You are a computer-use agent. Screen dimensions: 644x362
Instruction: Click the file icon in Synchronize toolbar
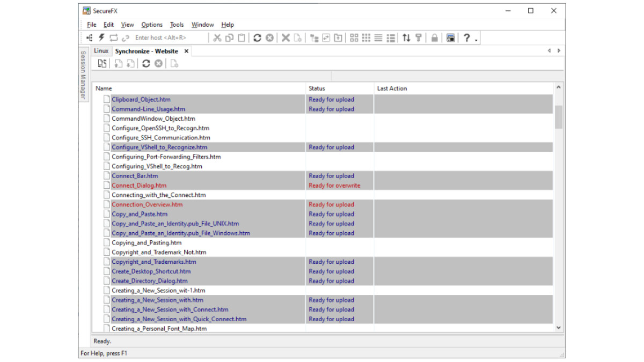174,63
